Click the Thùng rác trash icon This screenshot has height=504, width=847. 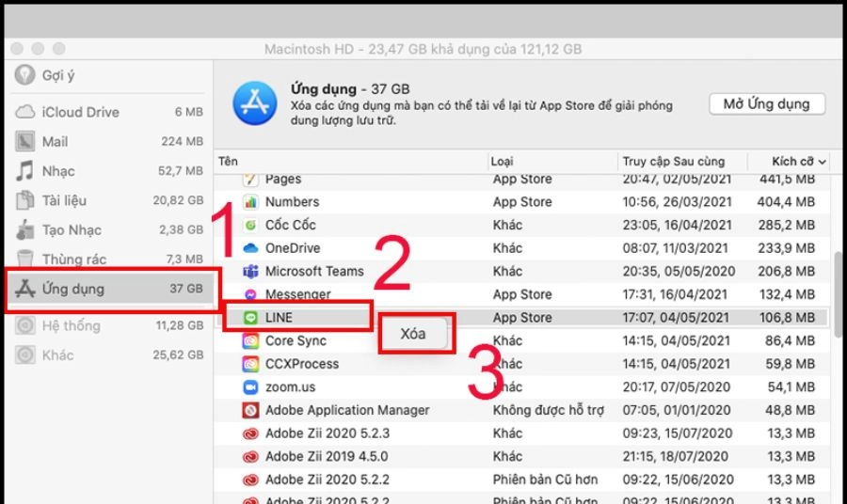(24, 258)
